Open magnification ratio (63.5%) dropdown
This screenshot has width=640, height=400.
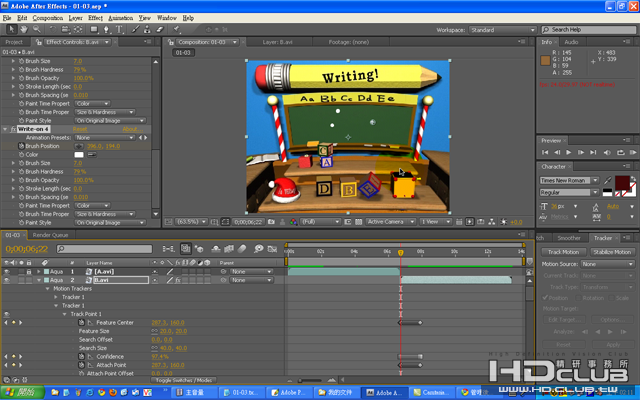[191, 222]
